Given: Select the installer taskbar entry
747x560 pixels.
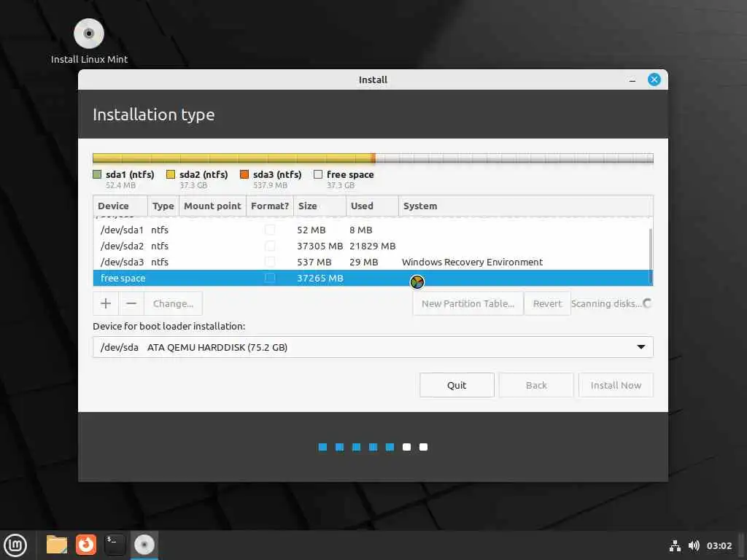Looking at the screenshot, I should [144, 545].
